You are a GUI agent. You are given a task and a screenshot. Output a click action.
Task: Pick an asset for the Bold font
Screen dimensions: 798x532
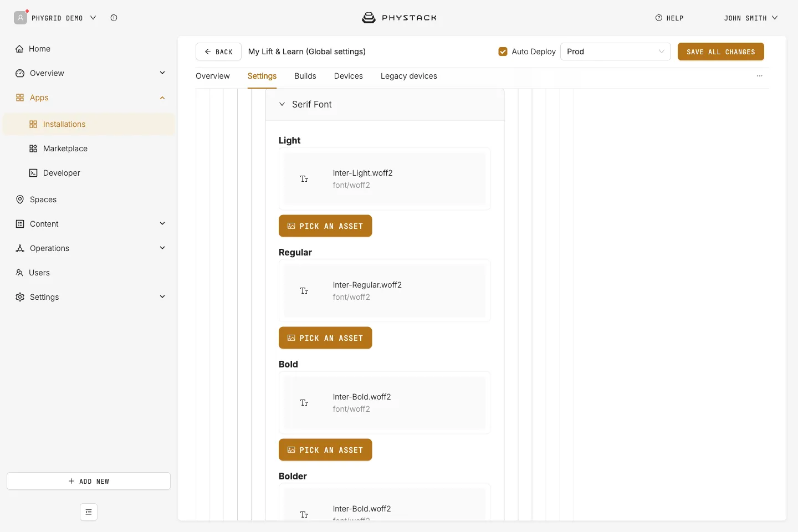pyautogui.click(x=325, y=450)
